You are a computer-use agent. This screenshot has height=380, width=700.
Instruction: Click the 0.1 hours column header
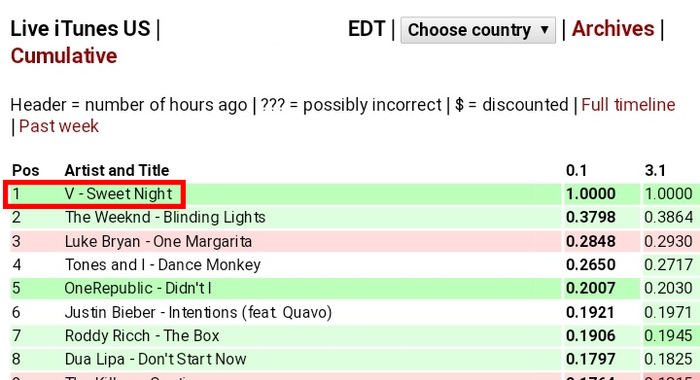[576, 171]
